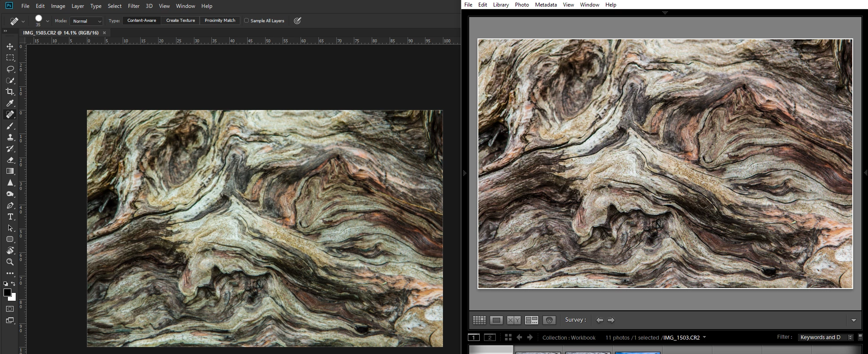This screenshot has height=354, width=868.
Task: Toggle the filter switch beside Keywords filter
Action: [860, 337]
